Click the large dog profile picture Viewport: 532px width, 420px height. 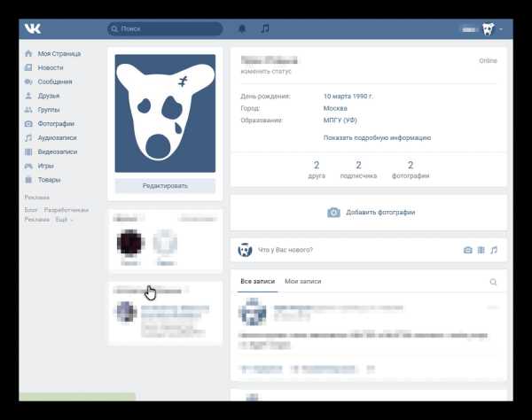pyautogui.click(x=165, y=113)
